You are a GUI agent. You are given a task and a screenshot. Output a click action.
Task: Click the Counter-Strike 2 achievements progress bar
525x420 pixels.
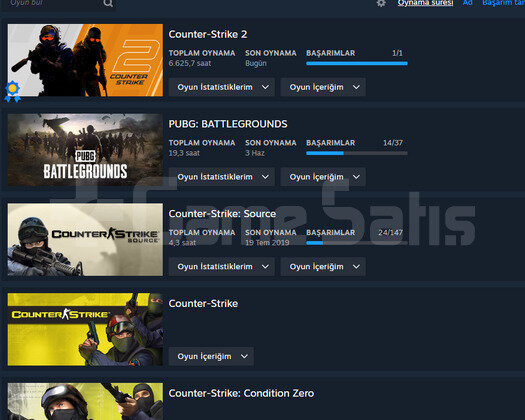click(x=357, y=63)
